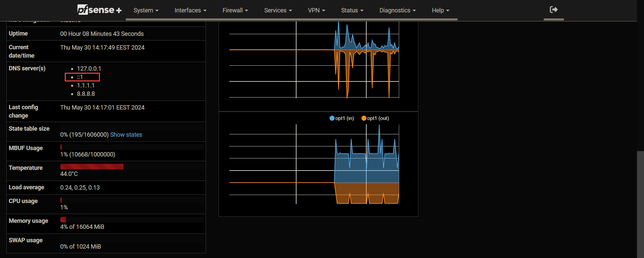This screenshot has width=644, height=258.
Task: Click the page vertical scrollbar
Action: [x=640, y=204]
